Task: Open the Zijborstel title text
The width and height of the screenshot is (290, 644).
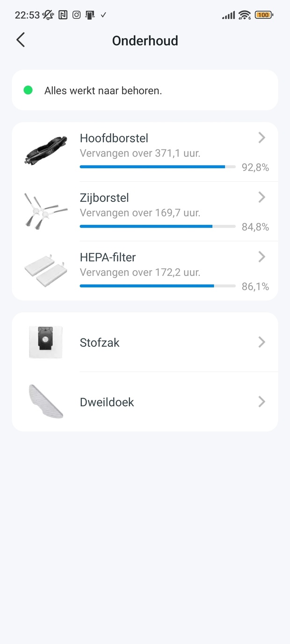Action: [104, 198]
